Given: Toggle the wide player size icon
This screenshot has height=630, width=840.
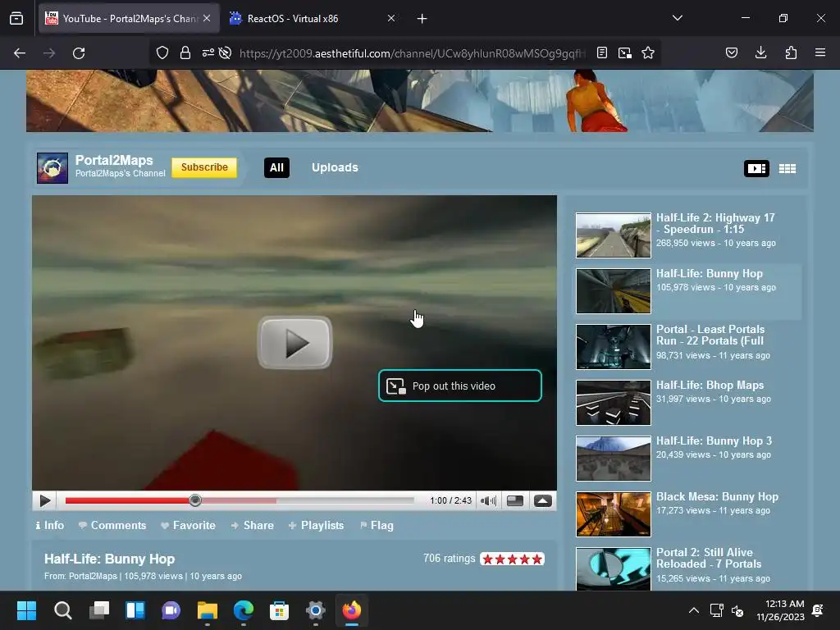Looking at the screenshot, I should coord(515,501).
